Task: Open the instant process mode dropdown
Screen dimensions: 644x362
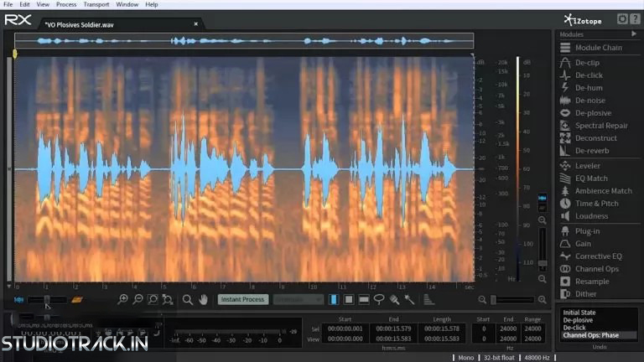Action: click(299, 300)
